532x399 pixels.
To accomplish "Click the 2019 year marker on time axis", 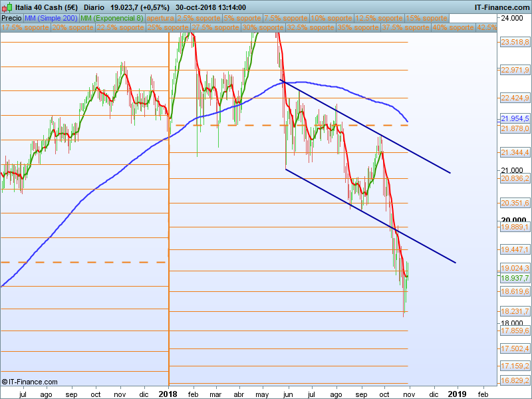I will (457, 394).
